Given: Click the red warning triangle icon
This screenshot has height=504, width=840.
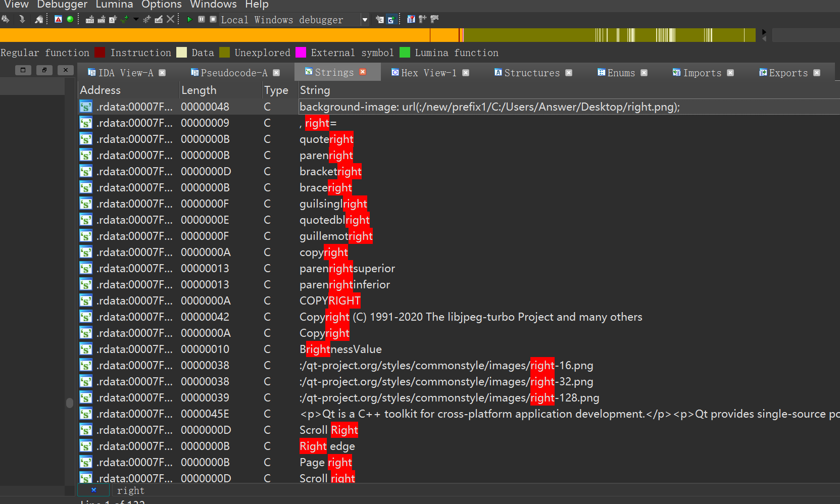Looking at the screenshot, I should 58,19.
